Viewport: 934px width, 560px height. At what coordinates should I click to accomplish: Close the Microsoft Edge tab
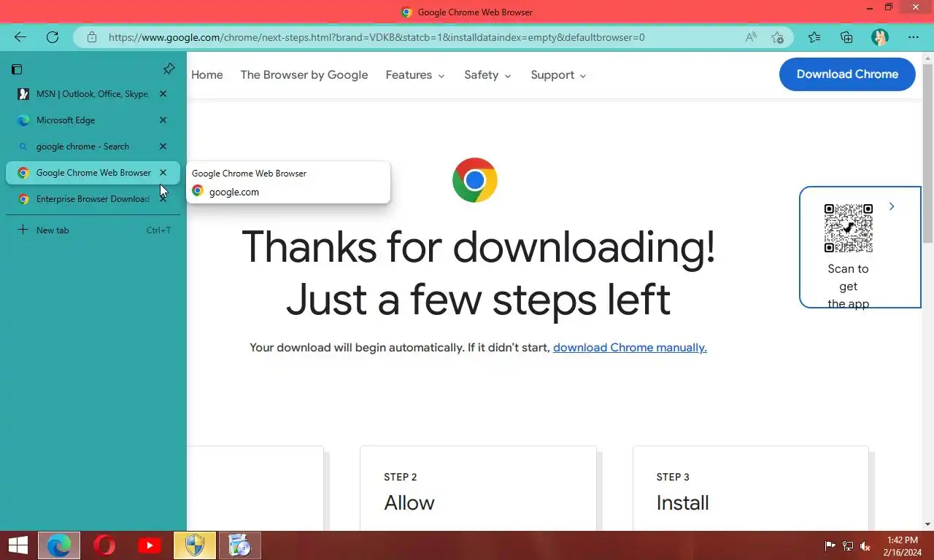(x=163, y=120)
